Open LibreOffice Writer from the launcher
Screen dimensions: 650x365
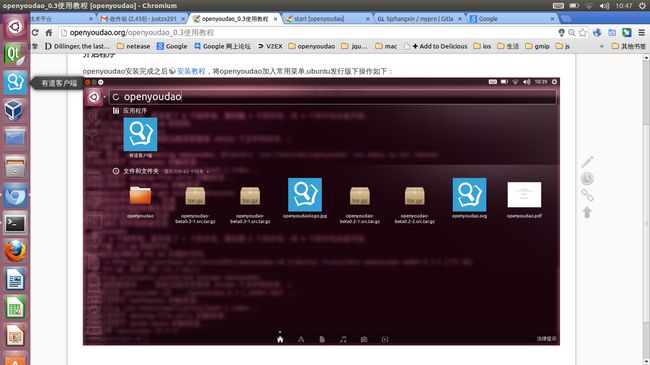15,279
